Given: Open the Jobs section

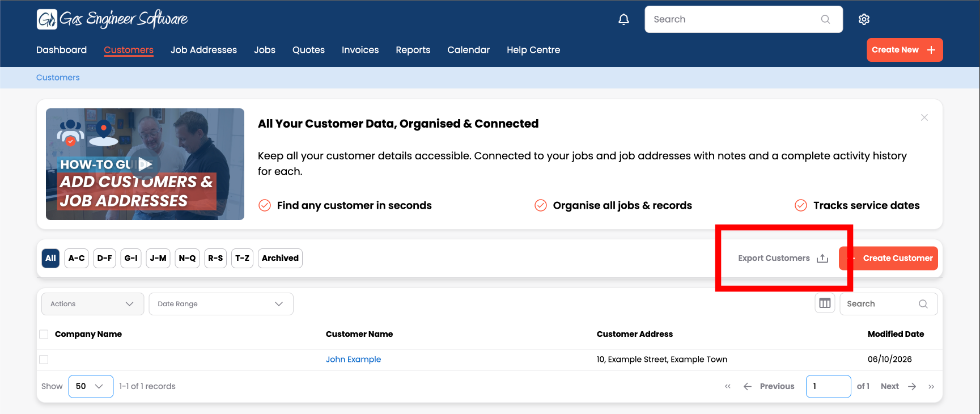Looking at the screenshot, I should click(265, 50).
